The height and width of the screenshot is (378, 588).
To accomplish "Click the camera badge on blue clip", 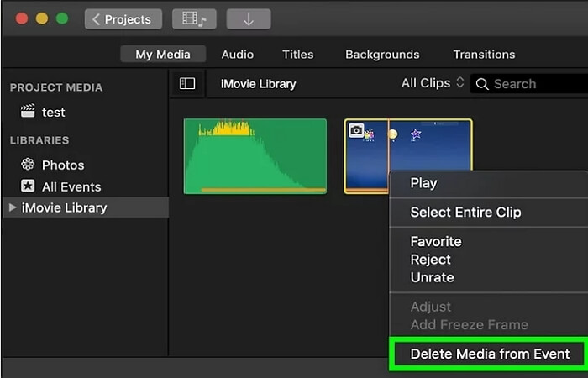I will point(356,130).
